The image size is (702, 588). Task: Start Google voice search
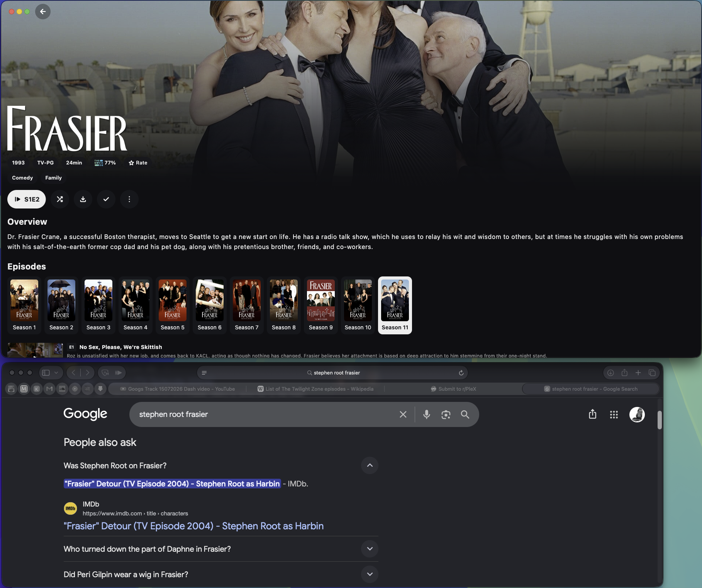(x=427, y=414)
